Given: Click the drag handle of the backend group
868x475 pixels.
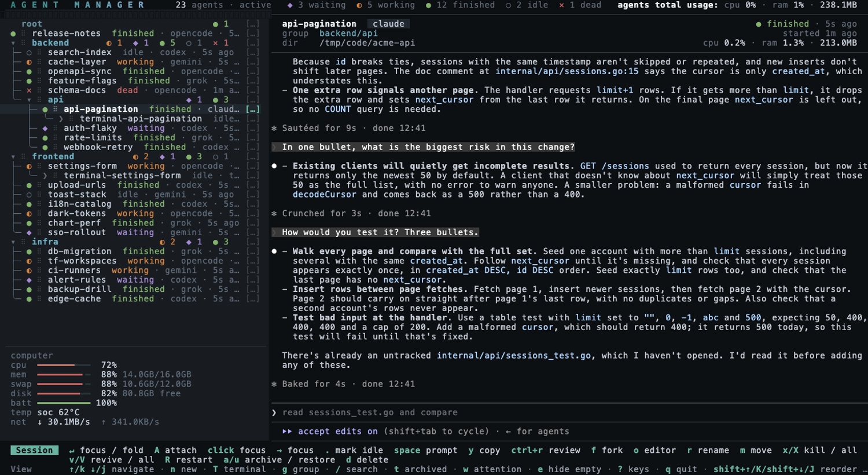Looking at the screenshot, I should coord(24,43).
